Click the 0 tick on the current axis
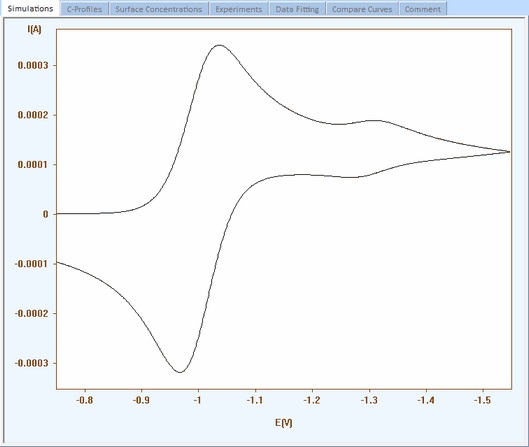The height and width of the screenshot is (447, 529). (46, 214)
